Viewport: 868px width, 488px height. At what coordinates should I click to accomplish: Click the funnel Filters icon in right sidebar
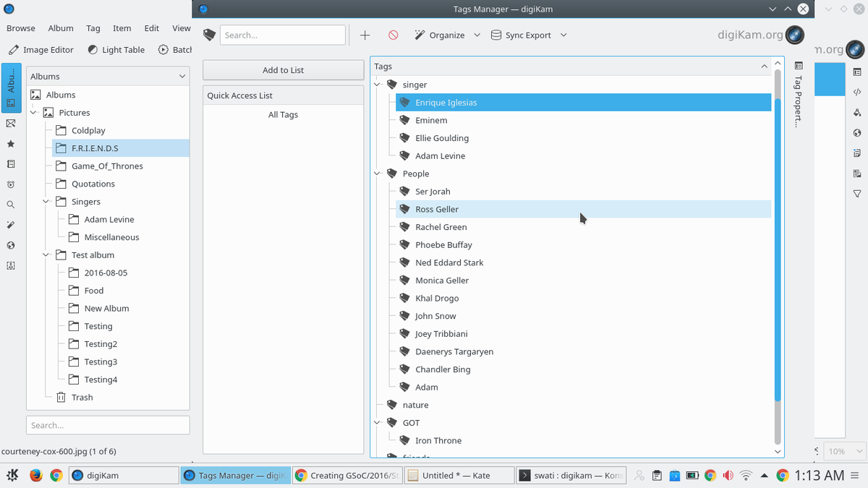point(857,194)
